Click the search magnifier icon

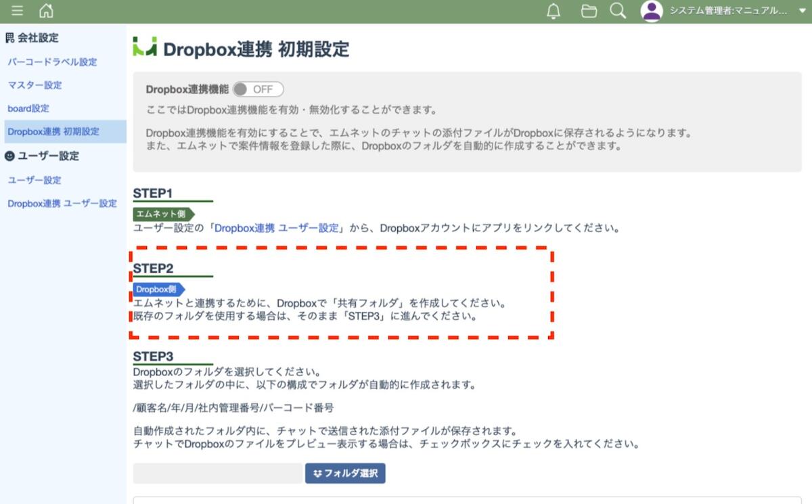click(617, 12)
